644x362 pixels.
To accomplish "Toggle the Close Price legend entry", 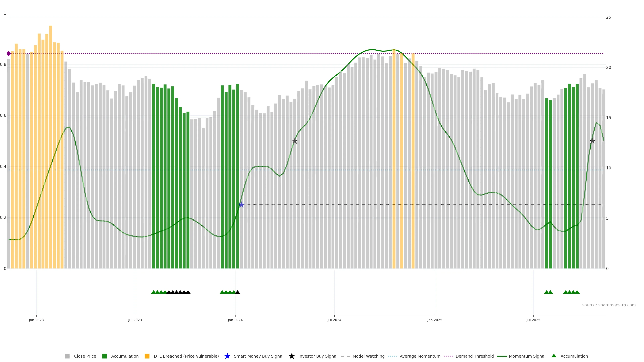I will (85, 356).
